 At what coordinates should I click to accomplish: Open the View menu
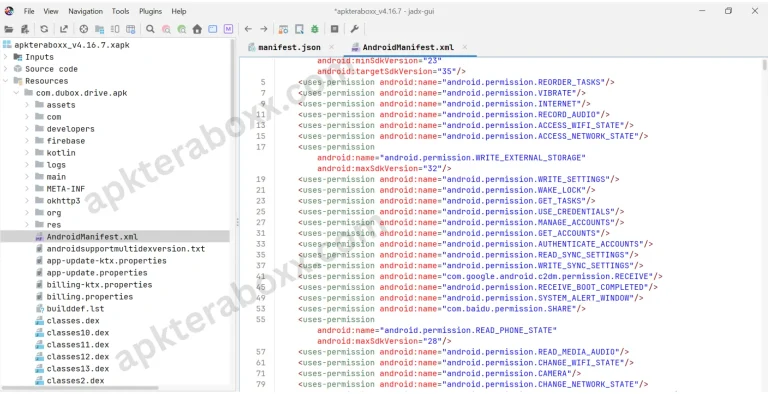pos(51,11)
